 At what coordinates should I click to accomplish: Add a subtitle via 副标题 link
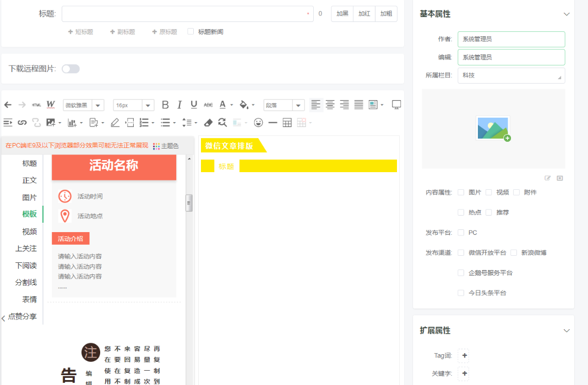[122, 31]
